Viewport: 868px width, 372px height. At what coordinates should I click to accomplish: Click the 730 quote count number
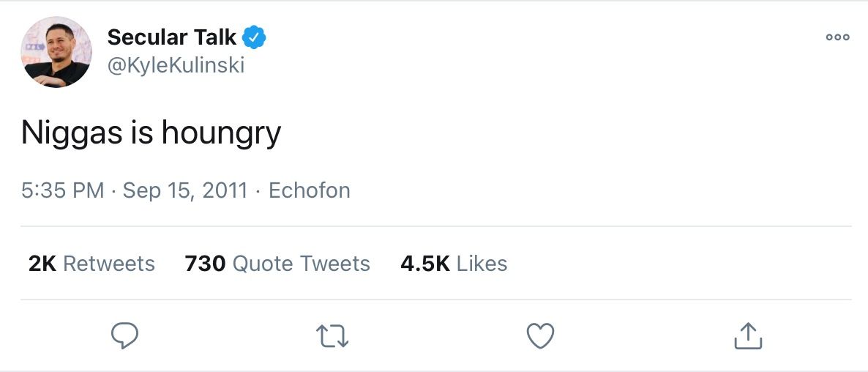click(x=205, y=264)
